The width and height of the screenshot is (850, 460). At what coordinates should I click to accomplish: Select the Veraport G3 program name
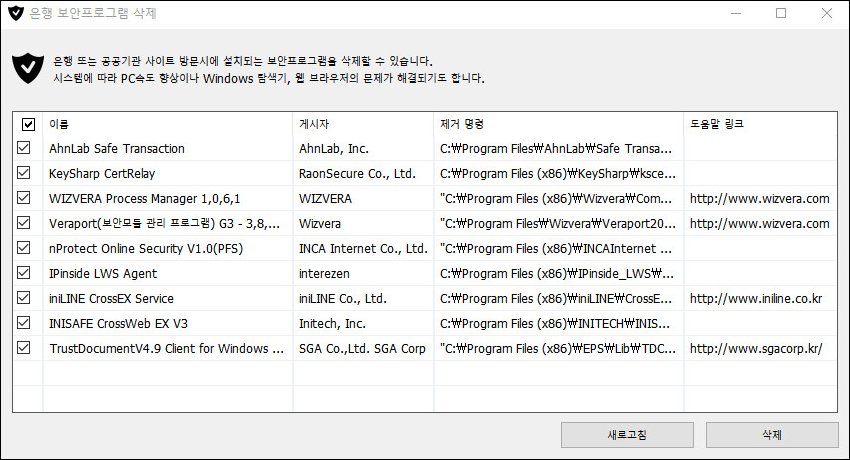coord(164,224)
